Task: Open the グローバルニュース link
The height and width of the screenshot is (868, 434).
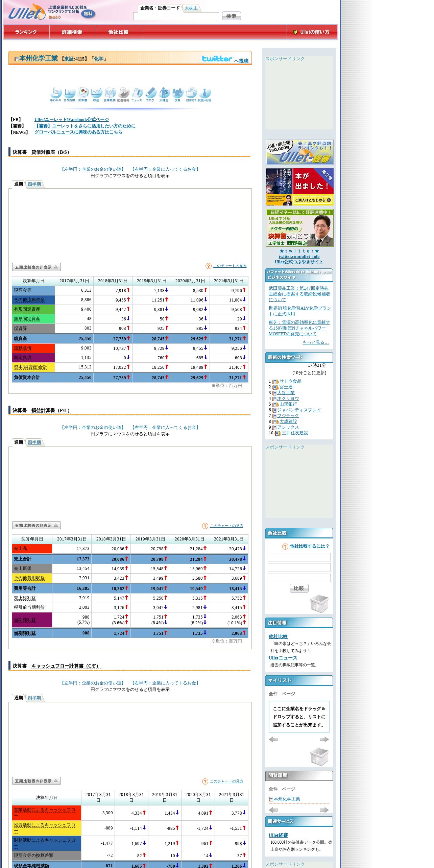Action: (78, 132)
